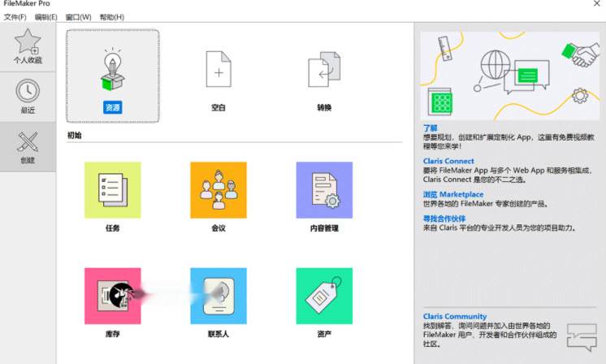Click the banner illustration in the right panel
This screenshot has width=606, height=364.
click(x=509, y=76)
